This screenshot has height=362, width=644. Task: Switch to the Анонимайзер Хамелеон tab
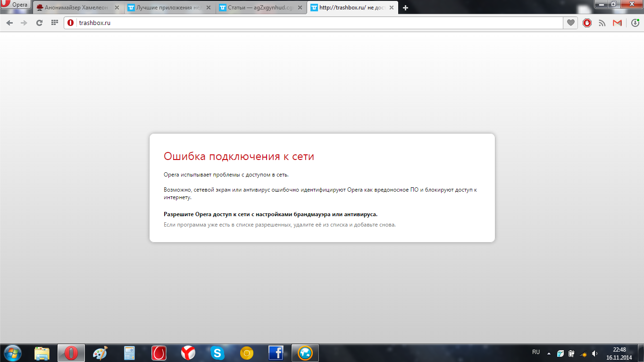click(78, 8)
